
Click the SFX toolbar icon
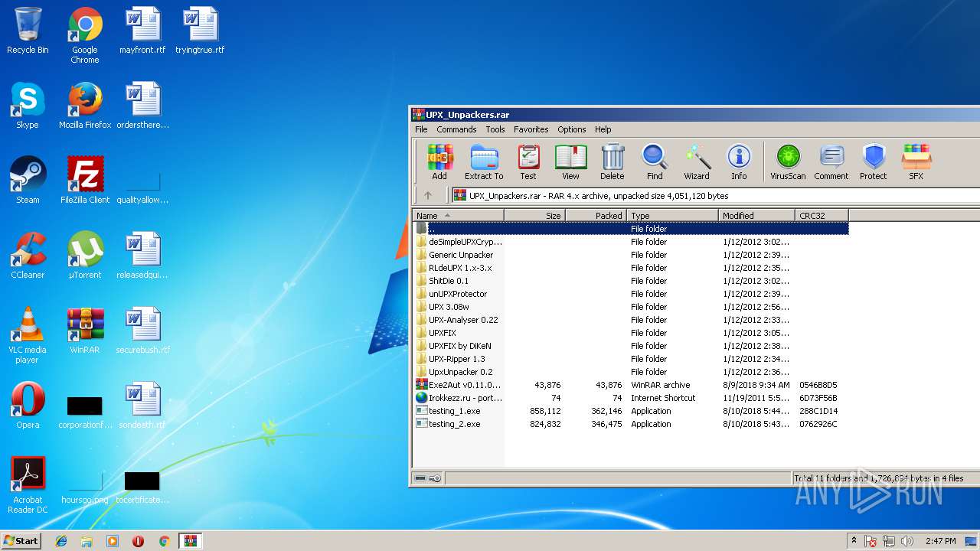(x=916, y=162)
